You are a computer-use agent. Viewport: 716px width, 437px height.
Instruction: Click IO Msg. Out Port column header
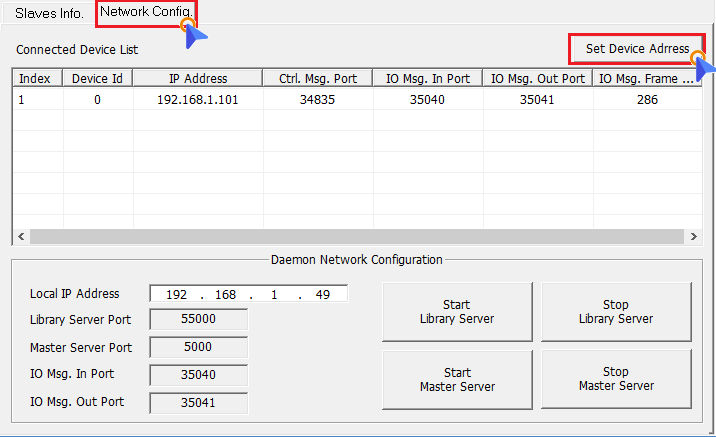pos(537,78)
